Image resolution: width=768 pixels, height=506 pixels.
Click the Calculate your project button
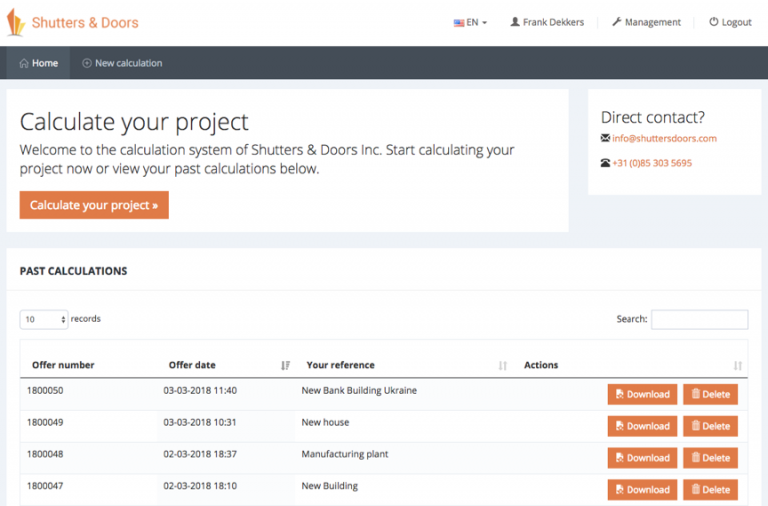pyautogui.click(x=94, y=205)
